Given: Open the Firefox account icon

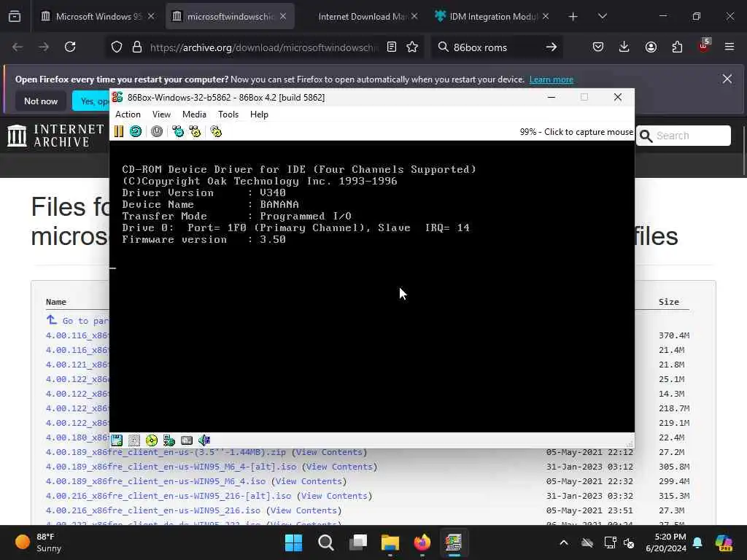Looking at the screenshot, I should (x=651, y=47).
